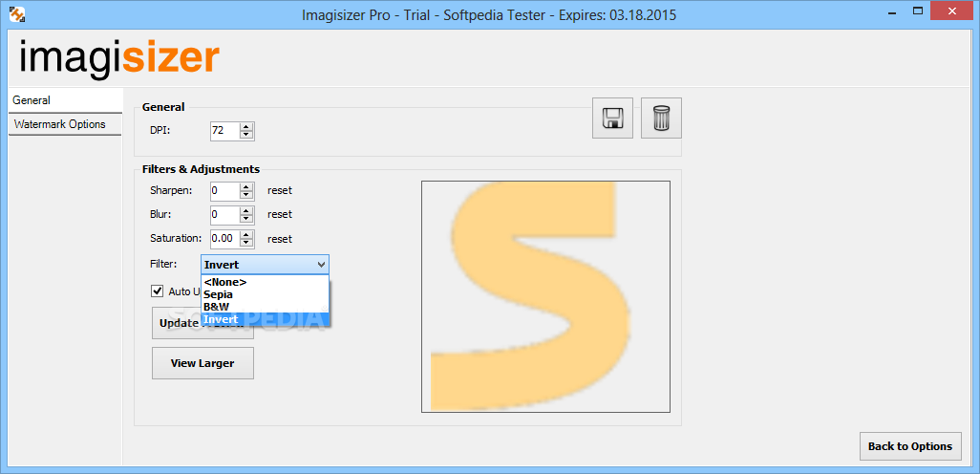This screenshot has width=980, height=474.
Task: Click the Back to Options button
Action: [x=910, y=446]
